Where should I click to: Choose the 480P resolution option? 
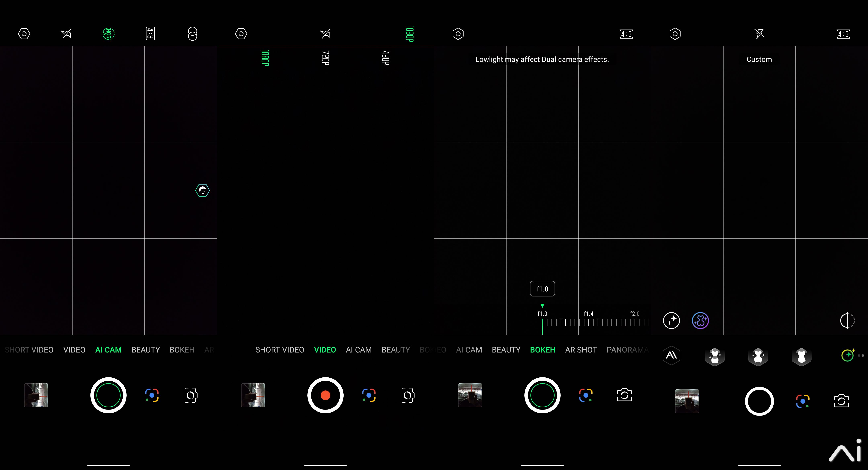click(x=386, y=58)
